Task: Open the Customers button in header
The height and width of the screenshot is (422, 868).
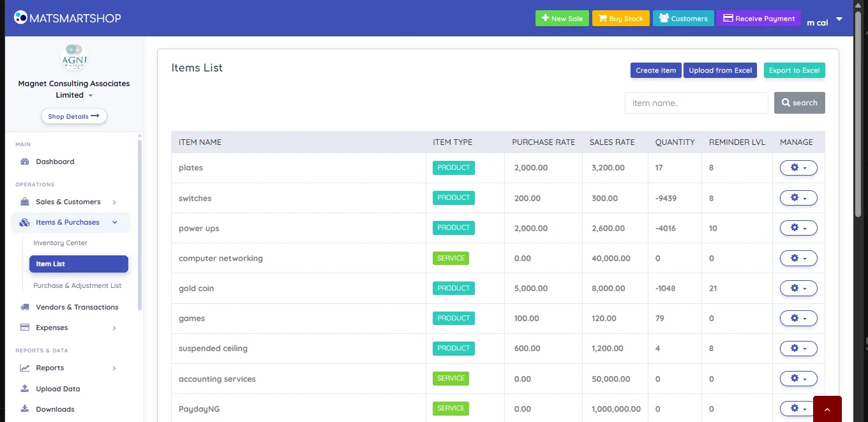Action: 684,19
